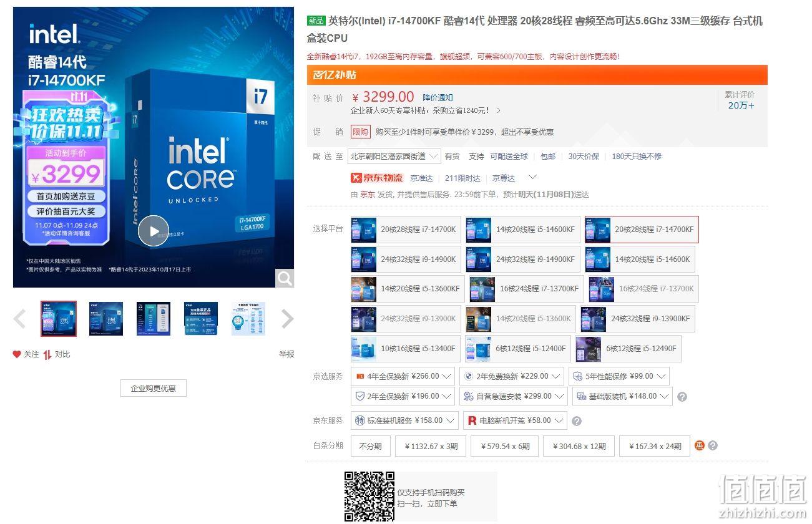
Task: Click the wrench icon in 自营急速安装
Action: coord(469,396)
